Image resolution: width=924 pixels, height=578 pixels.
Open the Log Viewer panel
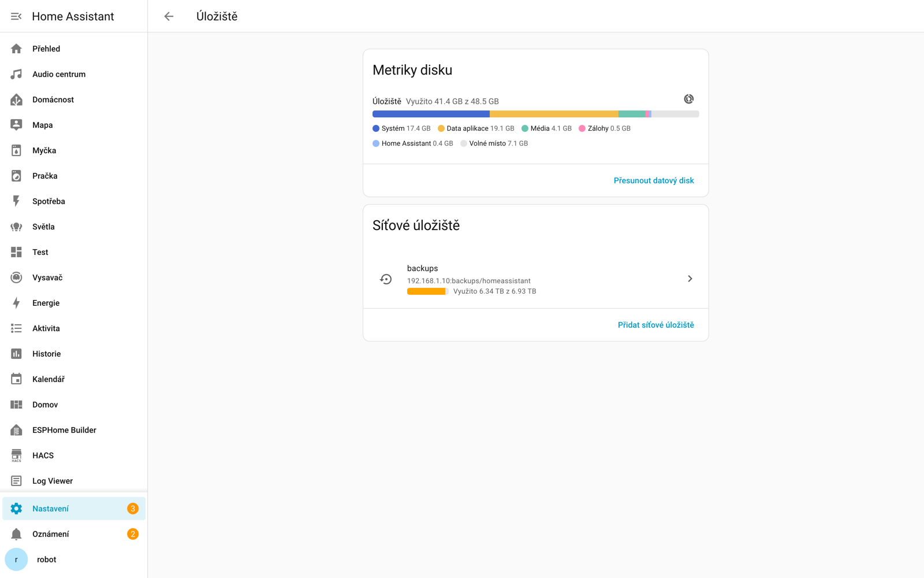pos(74,481)
